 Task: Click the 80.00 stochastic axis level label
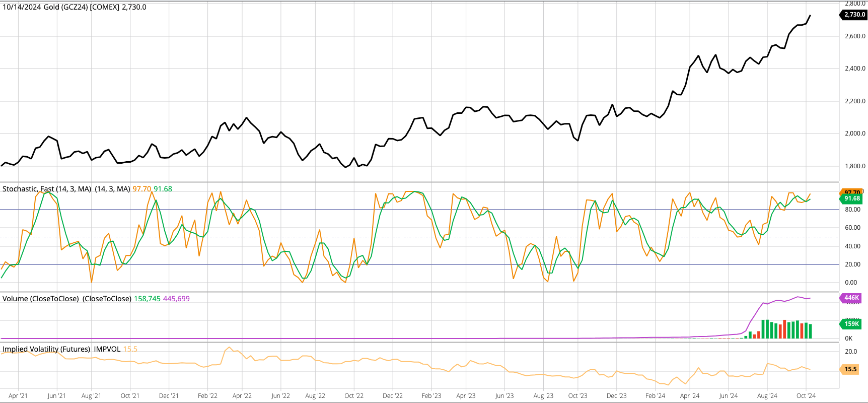tap(852, 210)
